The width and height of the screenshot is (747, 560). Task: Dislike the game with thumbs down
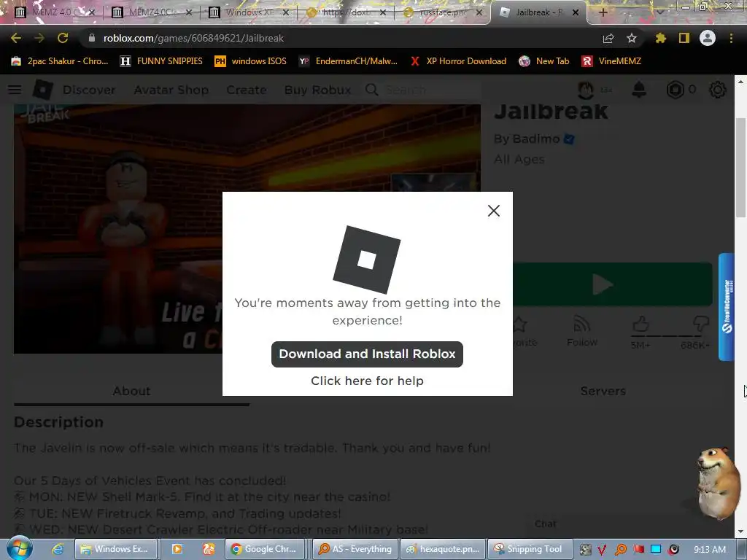click(x=700, y=324)
